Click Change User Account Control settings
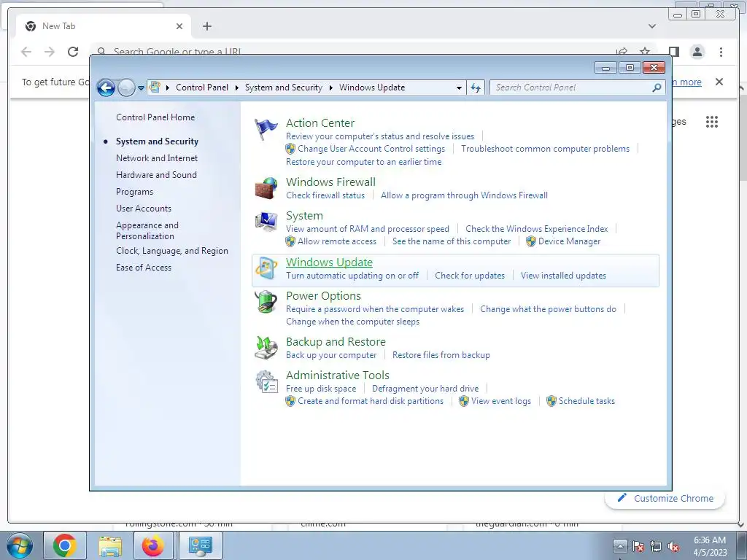747x560 pixels. pyautogui.click(x=371, y=149)
